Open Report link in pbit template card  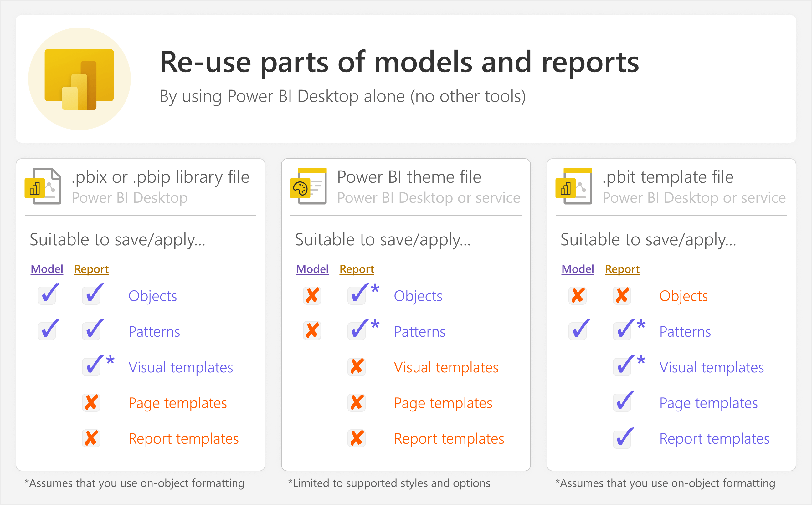(622, 269)
